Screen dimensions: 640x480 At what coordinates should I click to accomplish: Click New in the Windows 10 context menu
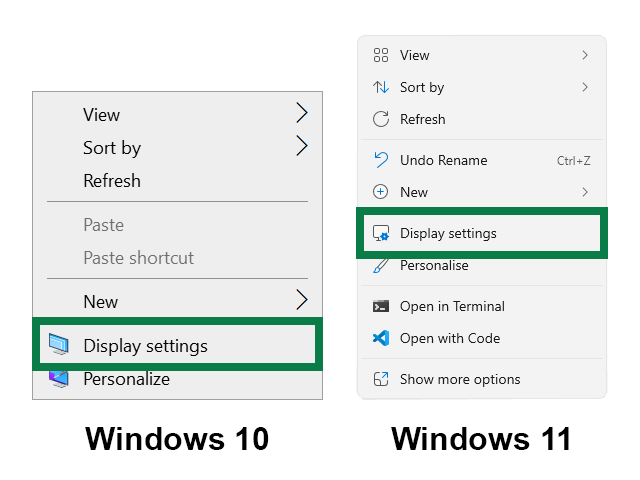(x=100, y=301)
